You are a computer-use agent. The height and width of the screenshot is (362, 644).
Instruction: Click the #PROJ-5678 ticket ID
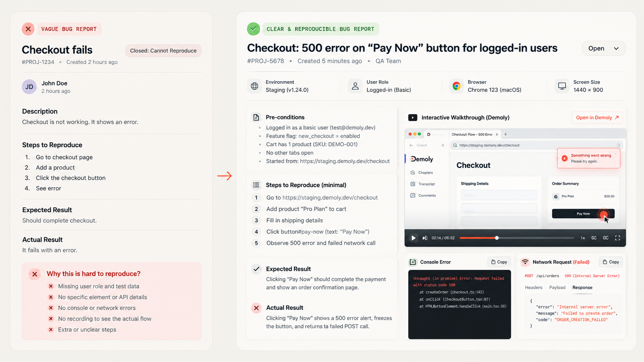(265, 61)
